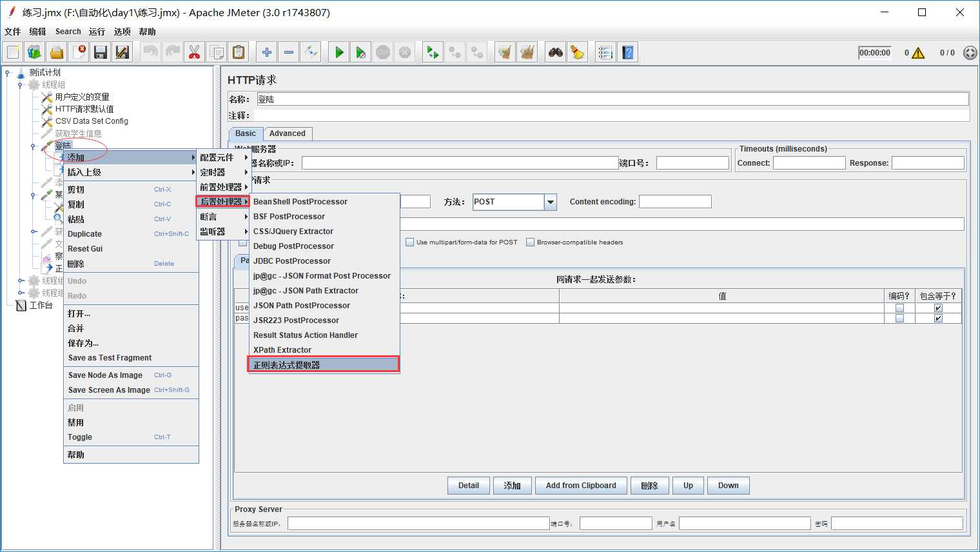Click Remote start all icon
The width and height of the screenshot is (980, 552).
pos(433,52)
